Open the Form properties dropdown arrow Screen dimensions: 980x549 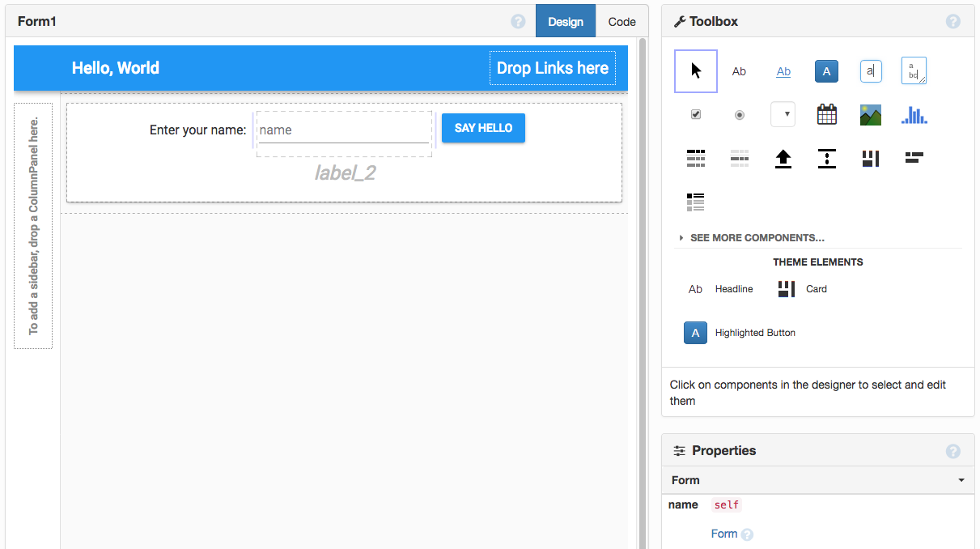961,480
